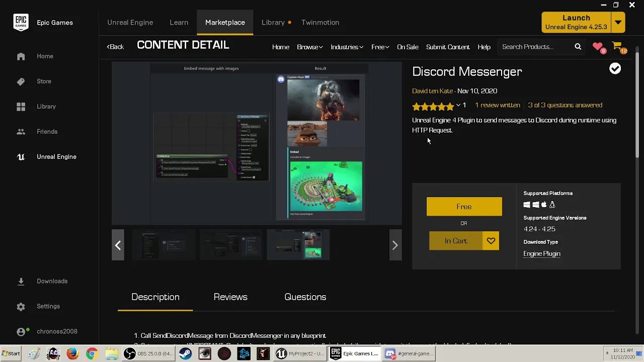Image resolution: width=644 pixels, height=362 pixels.
Task: Switch to the Unreal Engine tab
Action: (130, 22)
